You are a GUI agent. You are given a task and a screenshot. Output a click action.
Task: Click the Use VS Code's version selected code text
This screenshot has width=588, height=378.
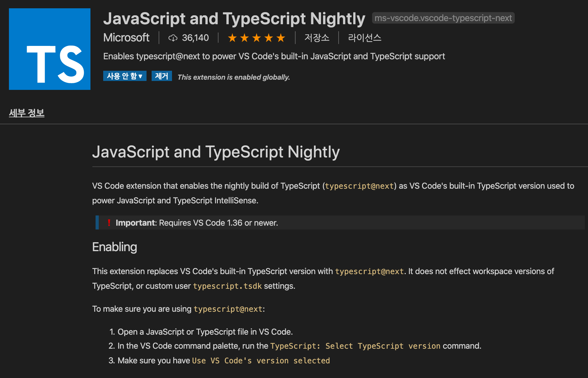pos(261,360)
